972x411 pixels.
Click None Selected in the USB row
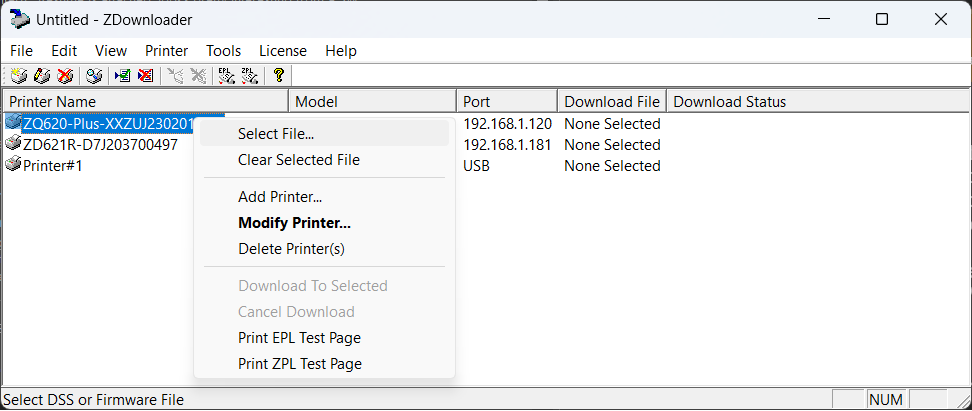click(612, 166)
